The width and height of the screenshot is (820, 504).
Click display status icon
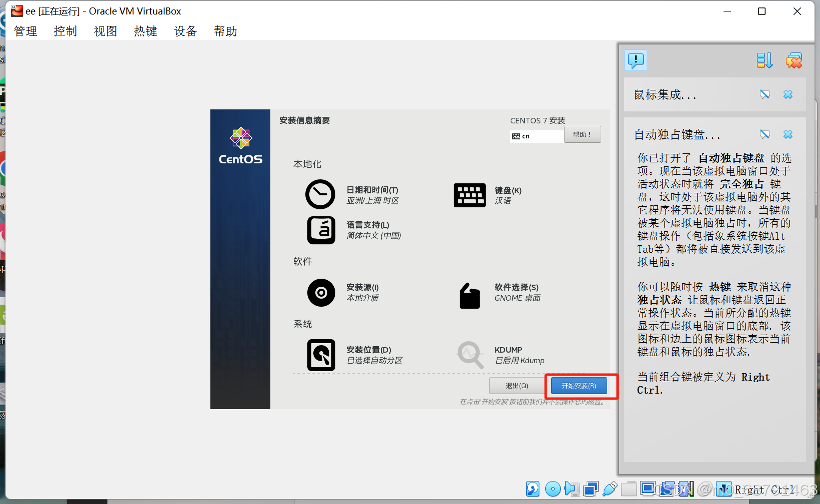(648, 488)
